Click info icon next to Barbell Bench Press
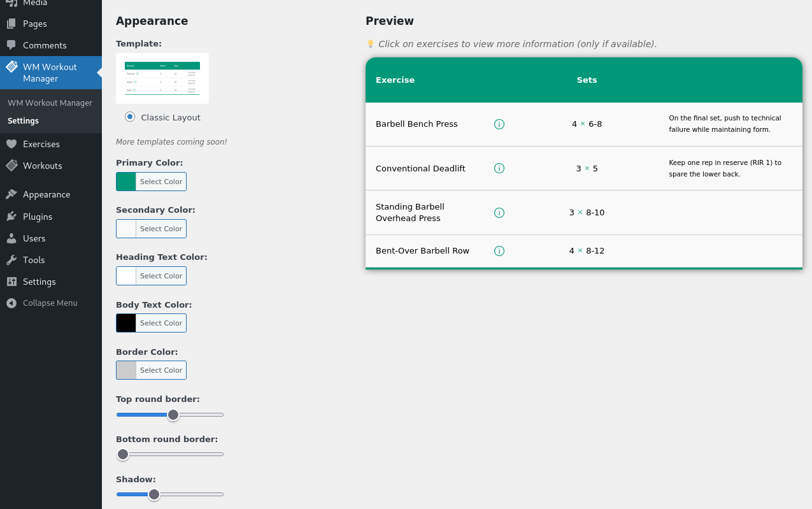The width and height of the screenshot is (812, 509). pos(499,124)
